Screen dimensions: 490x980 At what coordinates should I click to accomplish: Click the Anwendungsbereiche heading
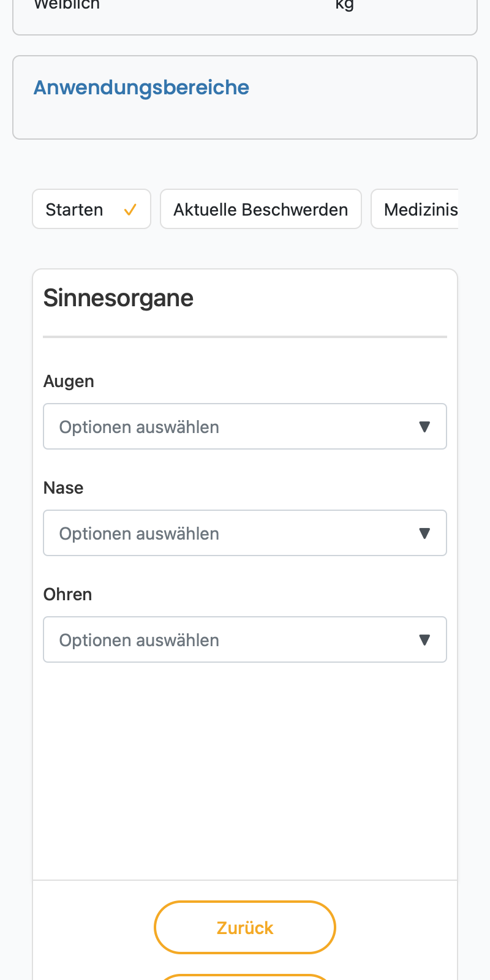click(141, 88)
